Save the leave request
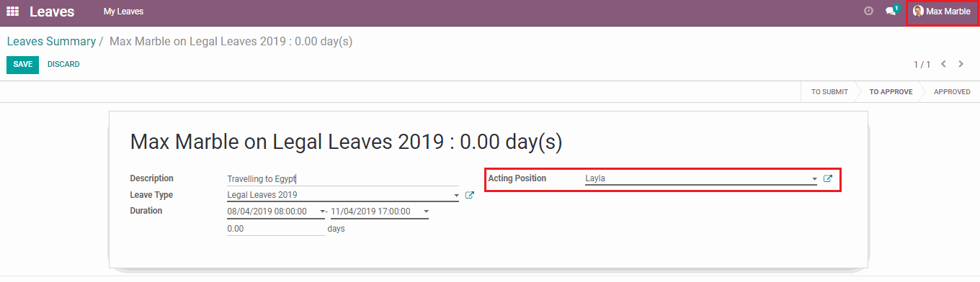 [22, 65]
